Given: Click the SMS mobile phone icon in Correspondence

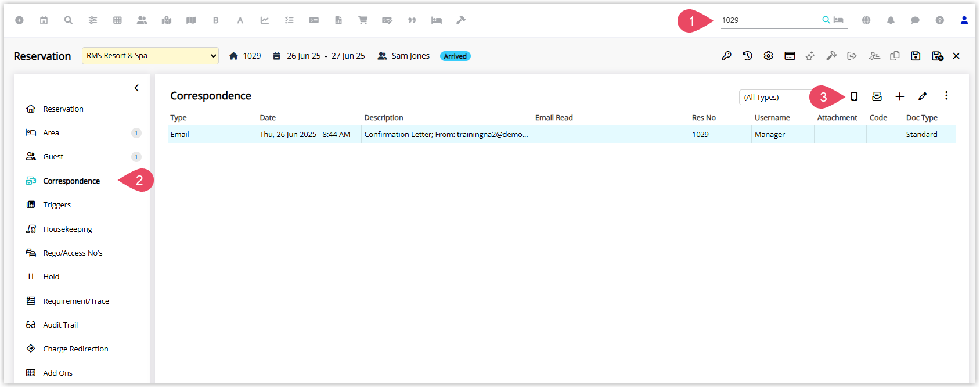Looking at the screenshot, I should (854, 96).
